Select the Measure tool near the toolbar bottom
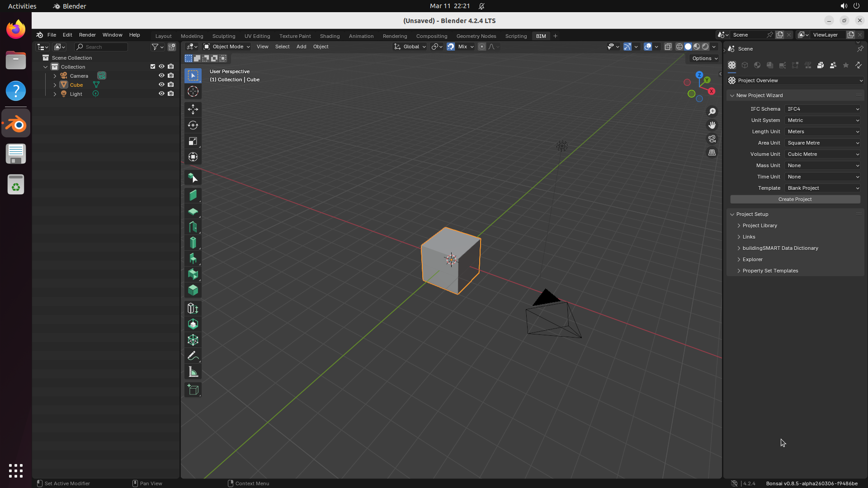This screenshot has height=488, width=868. point(193,372)
